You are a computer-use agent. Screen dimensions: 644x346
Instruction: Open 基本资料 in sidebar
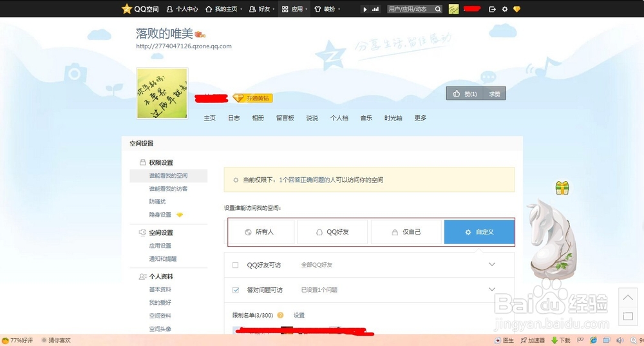click(160, 289)
